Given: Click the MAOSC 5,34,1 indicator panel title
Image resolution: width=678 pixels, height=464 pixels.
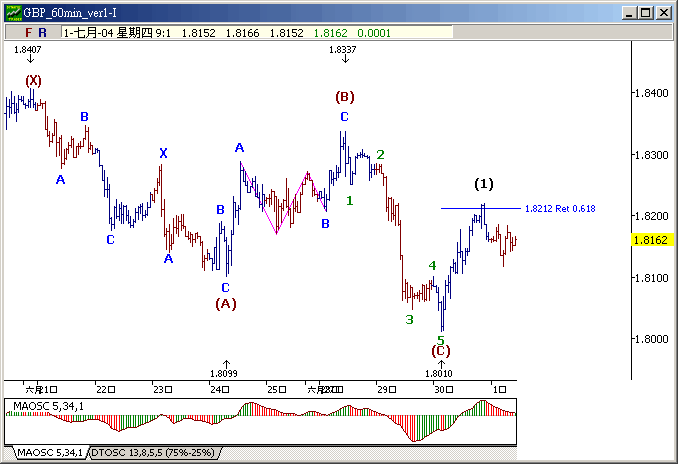Looking at the screenshot, I should (x=48, y=406).
